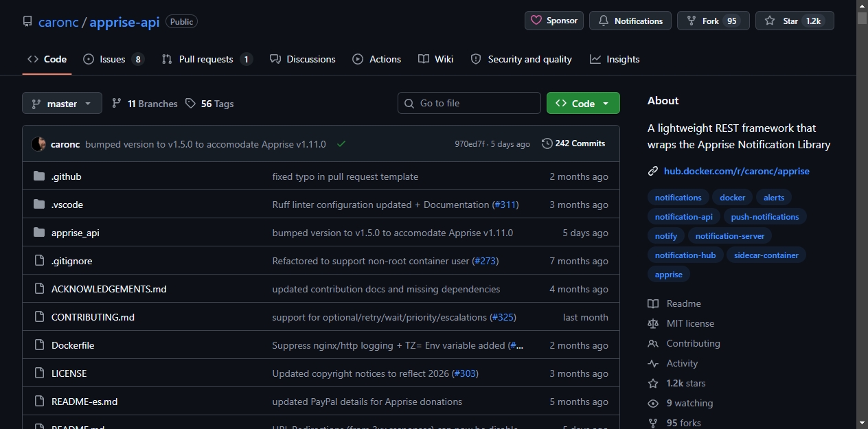Open pull request link #311
This screenshot has width=868, height=429.
point(505,205)
